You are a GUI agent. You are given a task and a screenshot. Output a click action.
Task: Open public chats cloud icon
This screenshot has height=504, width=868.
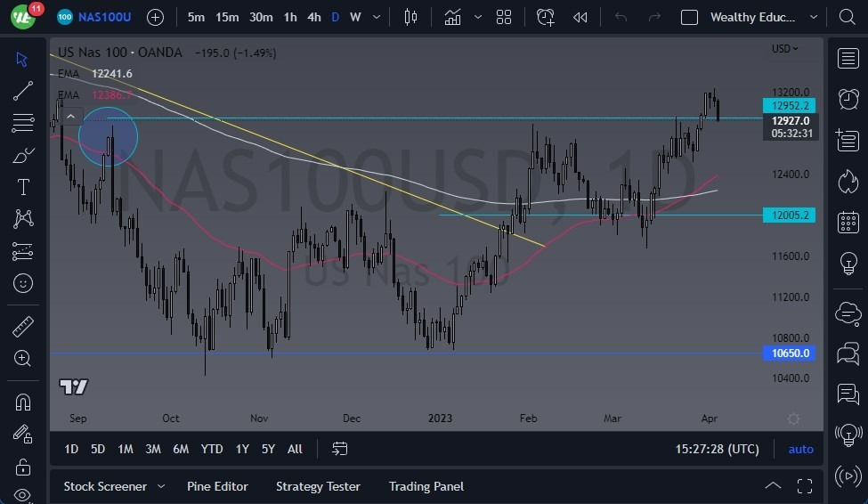tap(848, 313)
